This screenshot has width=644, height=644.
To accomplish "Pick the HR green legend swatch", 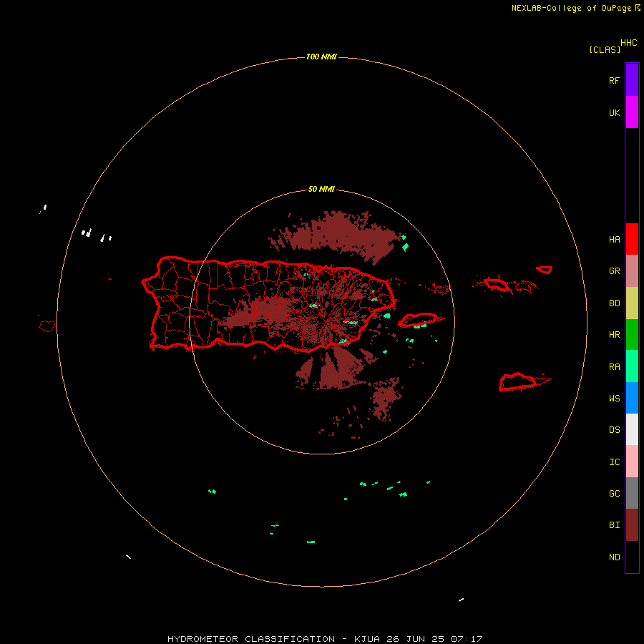I will (632, 335).
